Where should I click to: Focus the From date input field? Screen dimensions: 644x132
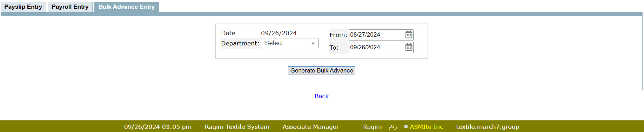(x=377, y=34)
